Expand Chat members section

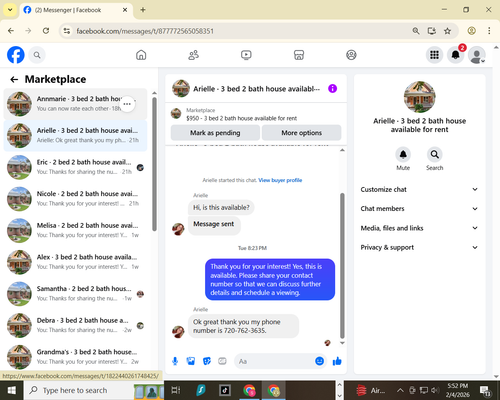[419, 209]
